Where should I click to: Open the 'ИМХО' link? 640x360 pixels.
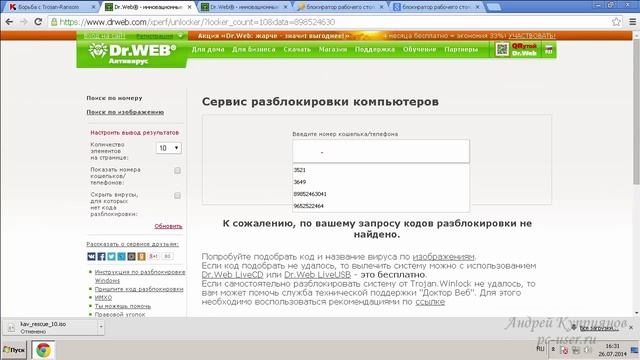(x=103, y=298)
